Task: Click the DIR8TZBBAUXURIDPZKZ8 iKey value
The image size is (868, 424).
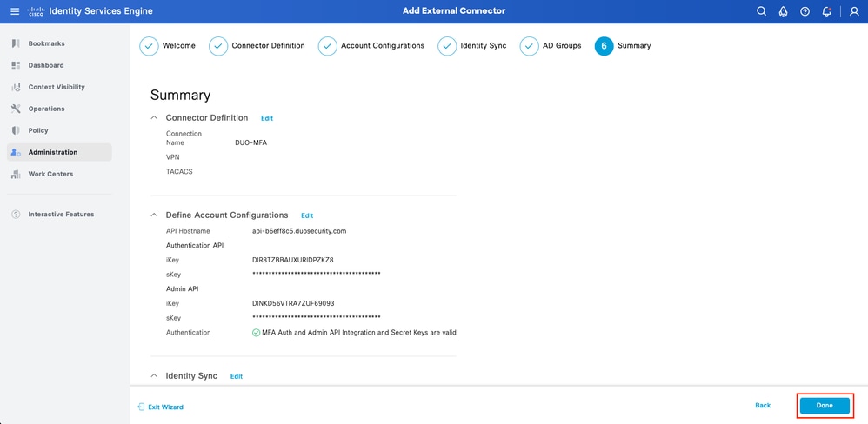Action: [x=293, y=260]
